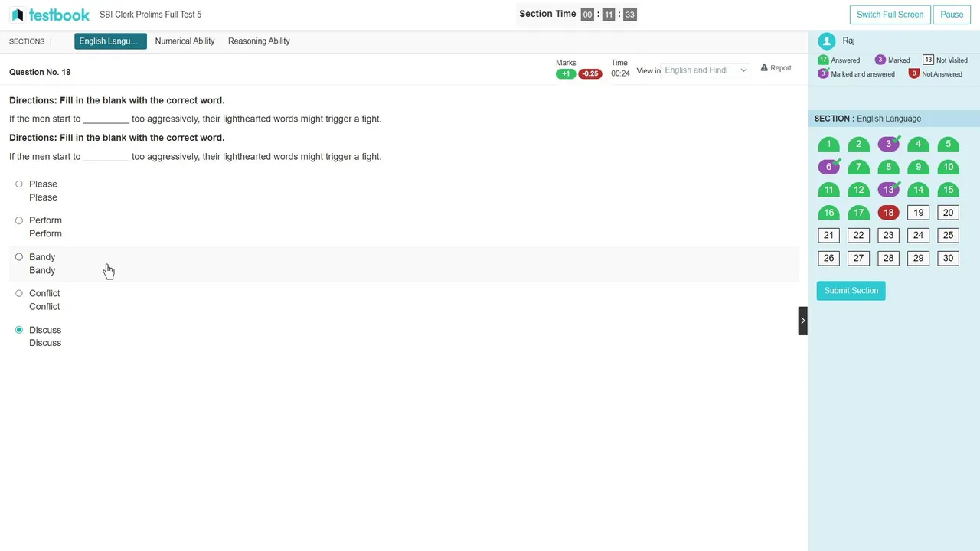Switch to Numerical Ability section tab
Viewport: 980px width, 551px height.
click(x=185, y=41)
